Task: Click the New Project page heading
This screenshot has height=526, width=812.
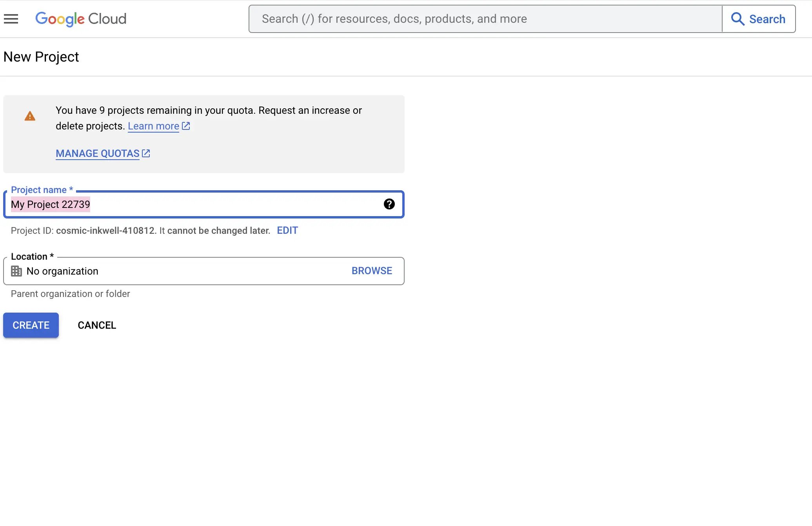Action: [41, 56]
